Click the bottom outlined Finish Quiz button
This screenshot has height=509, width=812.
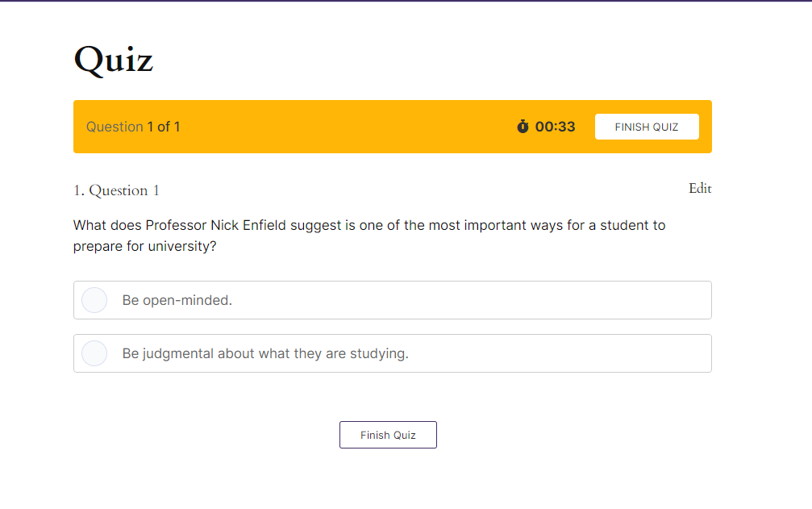[388, 435]
